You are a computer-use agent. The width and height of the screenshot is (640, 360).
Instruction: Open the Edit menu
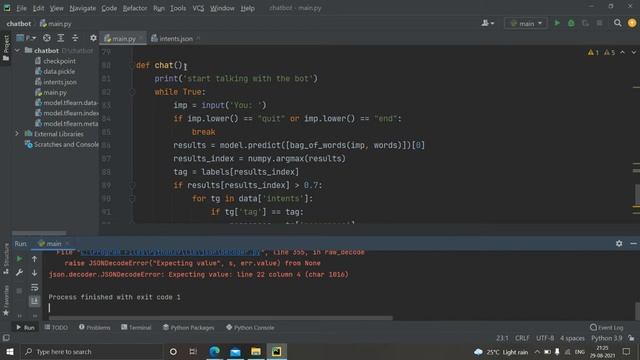[38, 8]
